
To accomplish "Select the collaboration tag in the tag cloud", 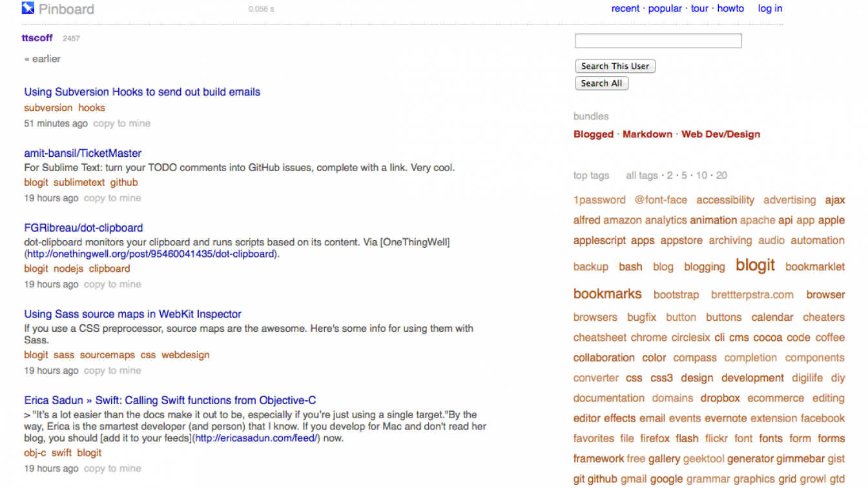I will tap(604, 358).
